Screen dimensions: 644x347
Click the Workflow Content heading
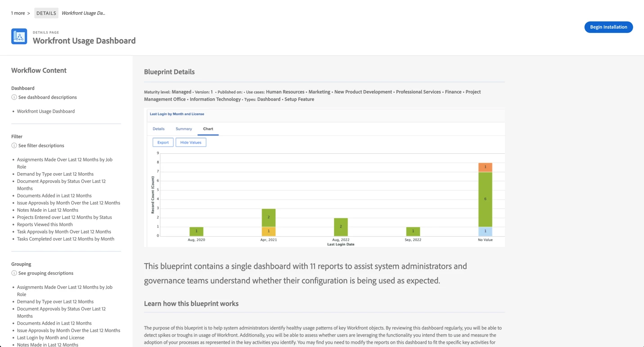click(x=39, y=70)
